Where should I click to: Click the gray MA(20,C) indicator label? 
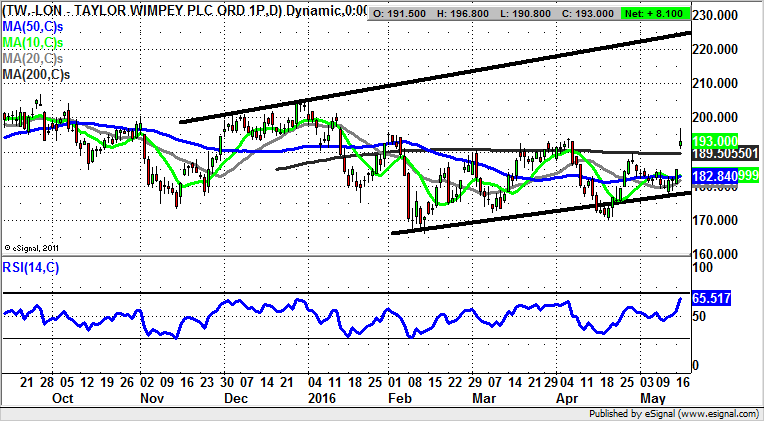(36, 61)
